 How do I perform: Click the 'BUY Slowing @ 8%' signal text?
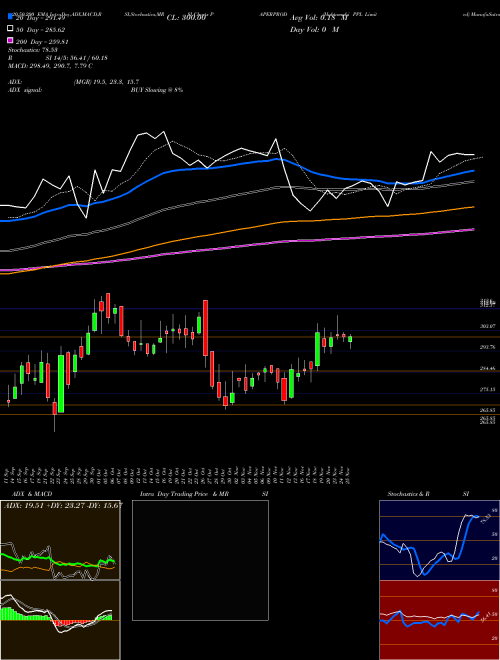click(x=157, y=90)
